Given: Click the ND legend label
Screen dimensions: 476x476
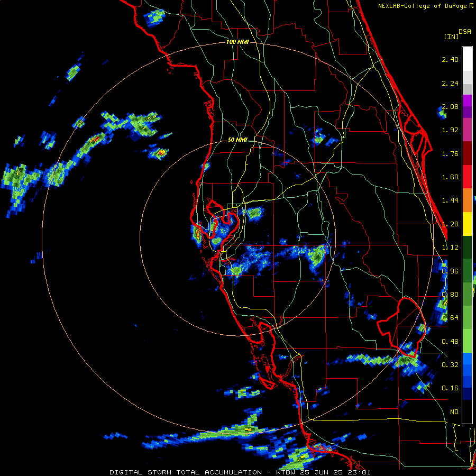Looking at the screenshot, I should pyautogui.click(x=454, y=412).
